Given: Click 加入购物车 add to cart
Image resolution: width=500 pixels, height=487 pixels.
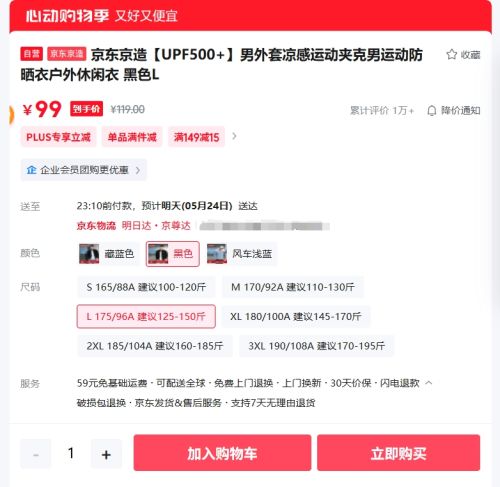Looking at the screenshot, I should (222, 453).
